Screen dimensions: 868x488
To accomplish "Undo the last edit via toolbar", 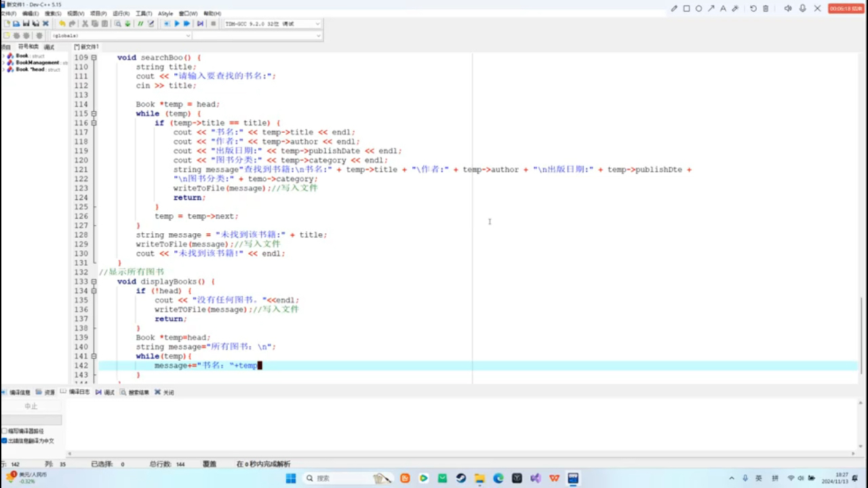I will click(x=62, y=24).
